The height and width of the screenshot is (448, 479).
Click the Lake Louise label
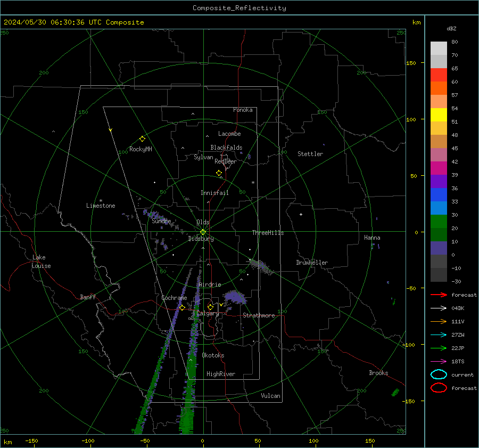[41, 262]
